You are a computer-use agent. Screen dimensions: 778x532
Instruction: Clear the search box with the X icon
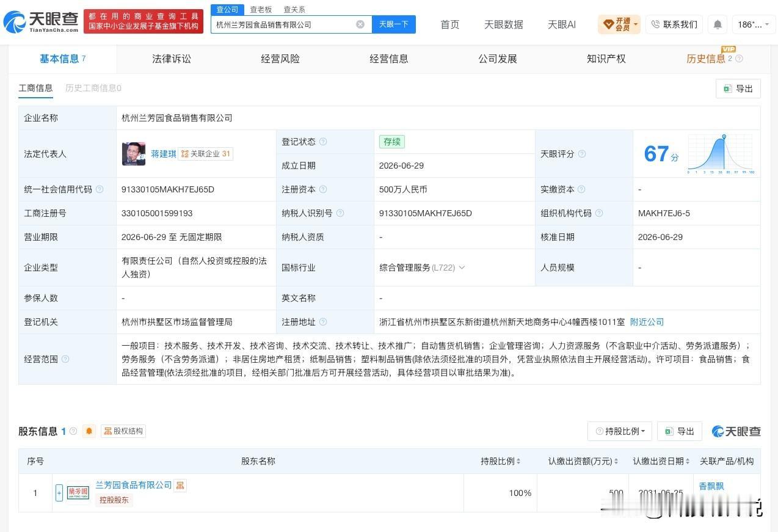point(360,24)
